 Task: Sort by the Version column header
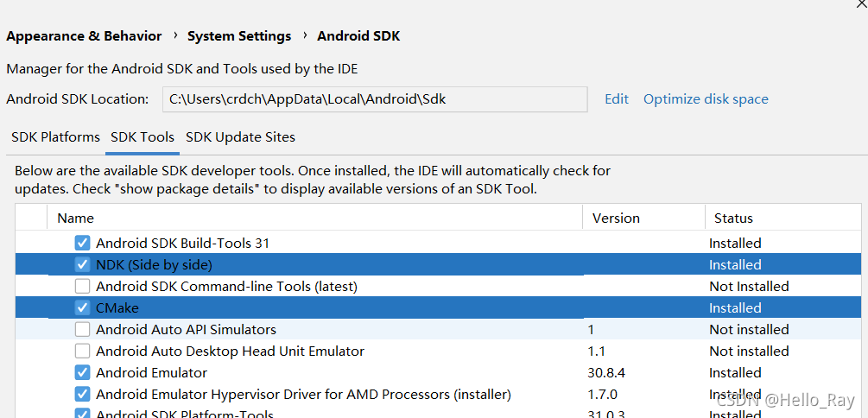coord(643,218)
